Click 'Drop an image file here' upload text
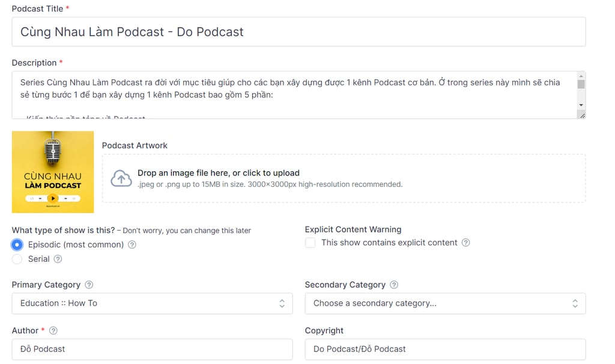This screenshot has height=364, width=615. [x=219, y=173]
